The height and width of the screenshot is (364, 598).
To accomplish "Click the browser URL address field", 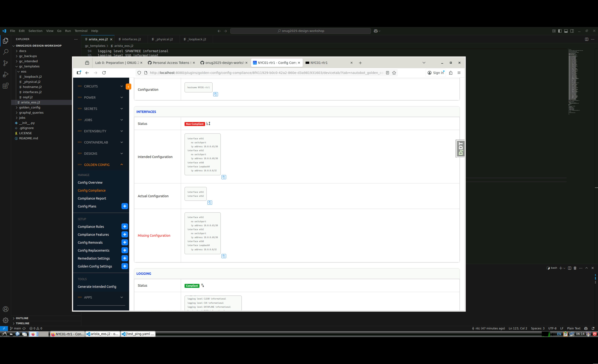I will click(x=266, y=73).
